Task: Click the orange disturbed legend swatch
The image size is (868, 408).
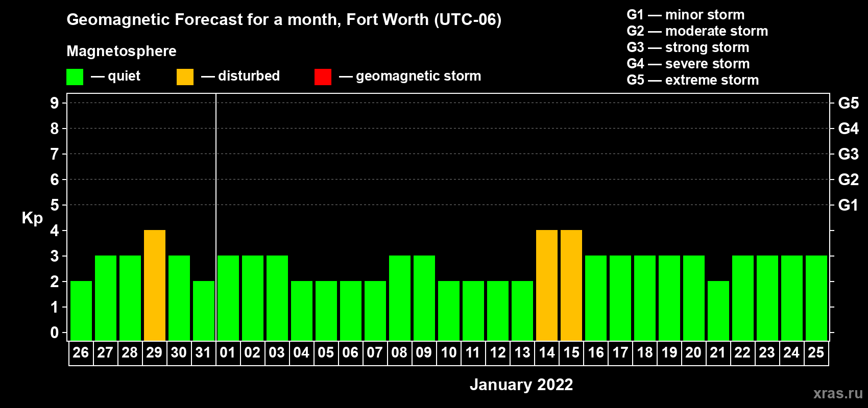Action: pos(185,77)
